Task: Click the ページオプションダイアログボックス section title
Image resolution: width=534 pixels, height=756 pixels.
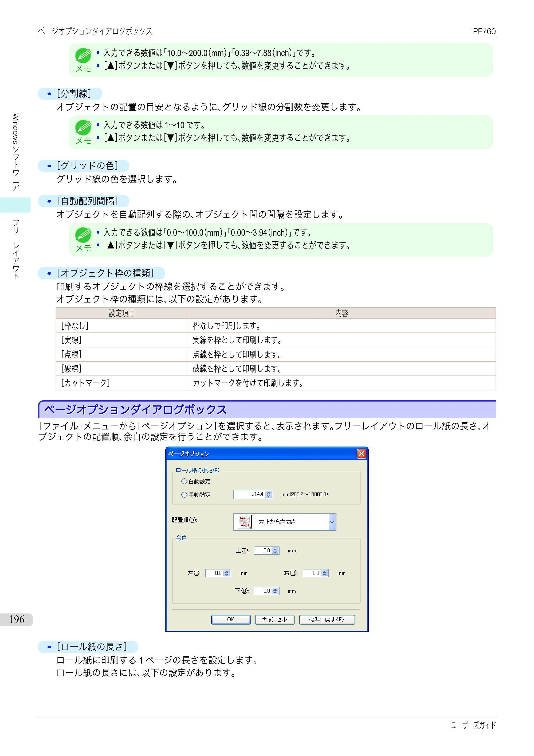Action: pyautogui.click(x=136, y=410)
